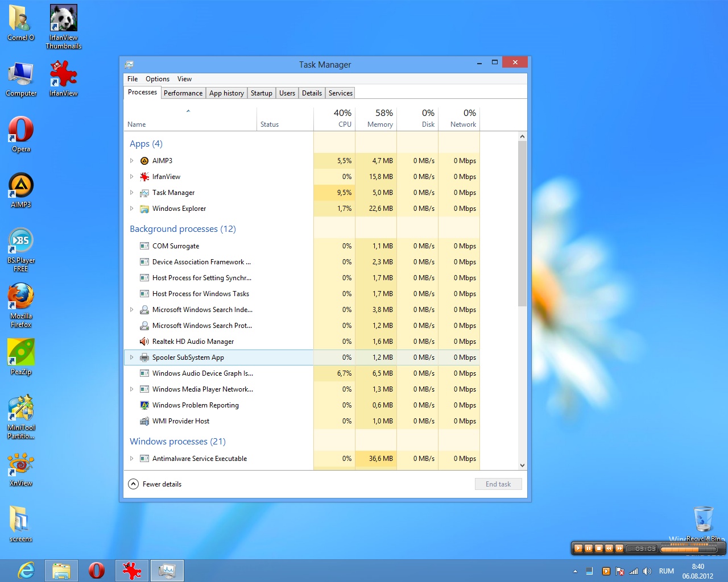Sort processes by the Network column

click(x=459, y=118)
